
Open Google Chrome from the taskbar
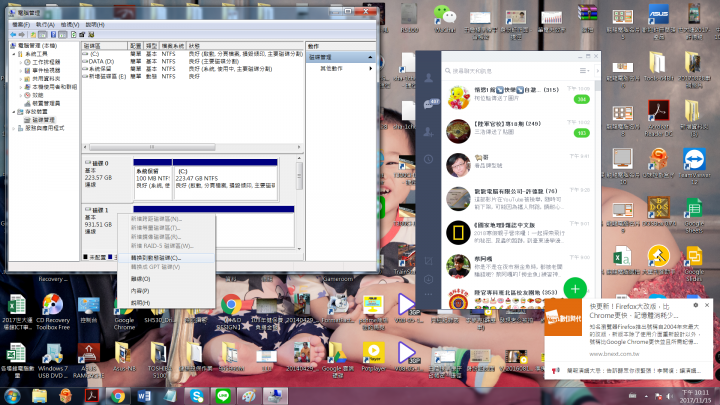tap(118, 396)
